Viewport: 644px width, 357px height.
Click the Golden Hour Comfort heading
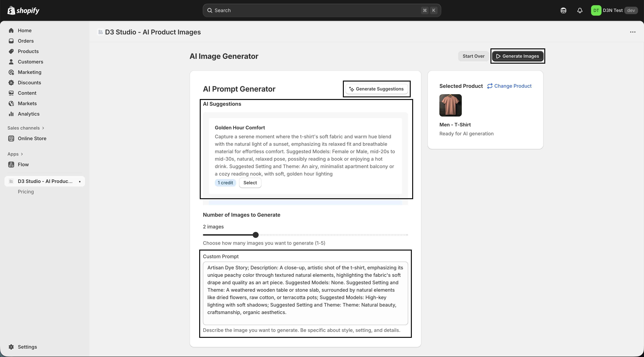[x=240, y=128]
